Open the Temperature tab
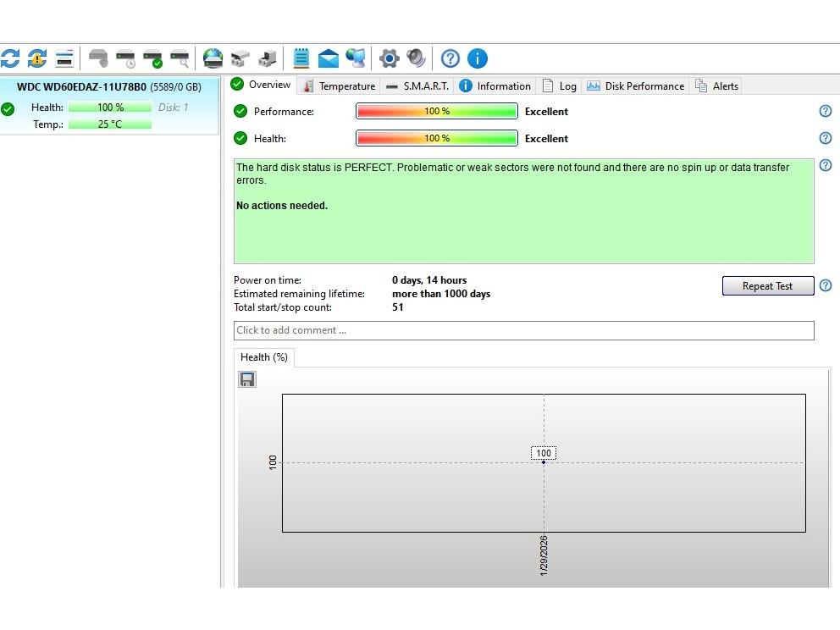Image resolution: width=840 pixels, height=630 pixels. coord(339,86)
